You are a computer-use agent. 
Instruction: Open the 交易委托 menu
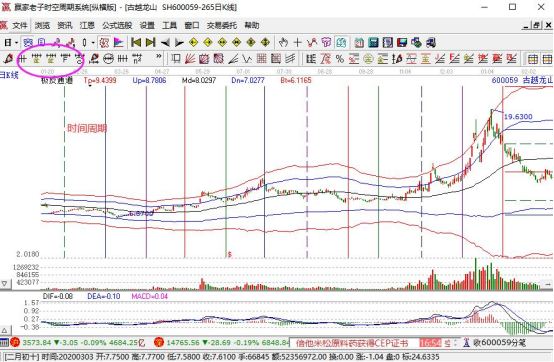click(x=222, y=25)
